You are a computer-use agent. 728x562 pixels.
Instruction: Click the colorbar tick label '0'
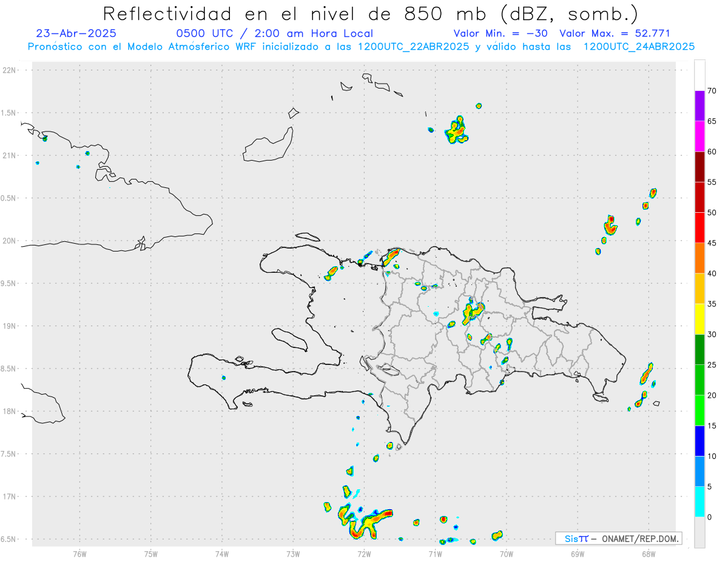[710, 517]
